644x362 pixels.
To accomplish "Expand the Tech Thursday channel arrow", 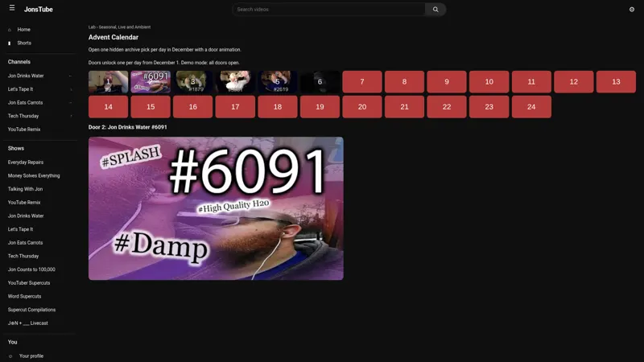I will click(71, 116).
